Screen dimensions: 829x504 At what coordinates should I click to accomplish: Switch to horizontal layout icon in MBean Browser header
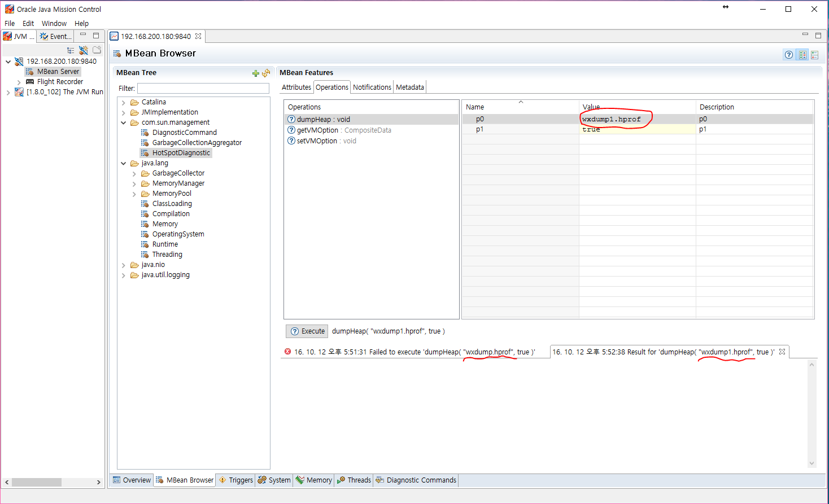802,55
